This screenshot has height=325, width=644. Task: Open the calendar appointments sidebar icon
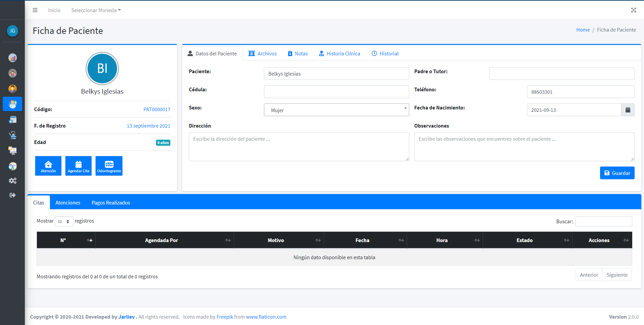click(x=12, y=120)
